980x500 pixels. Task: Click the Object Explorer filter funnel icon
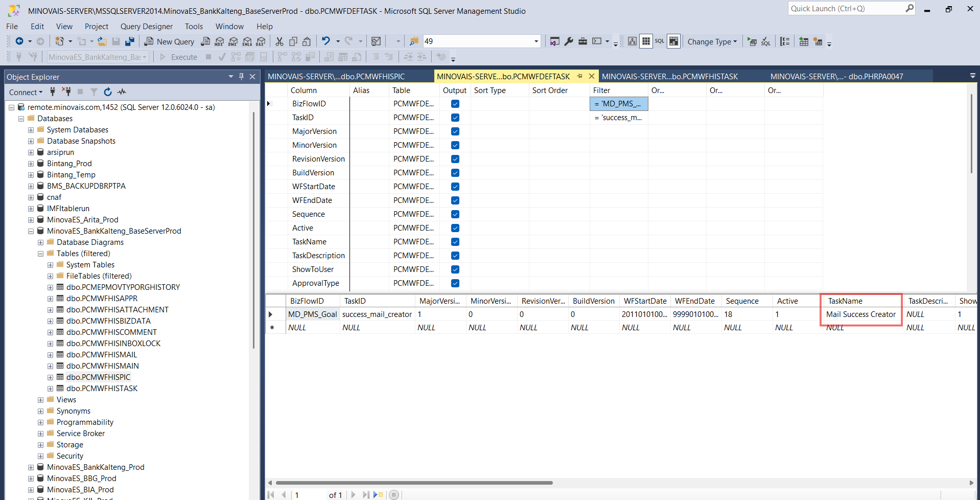(94, 92)
